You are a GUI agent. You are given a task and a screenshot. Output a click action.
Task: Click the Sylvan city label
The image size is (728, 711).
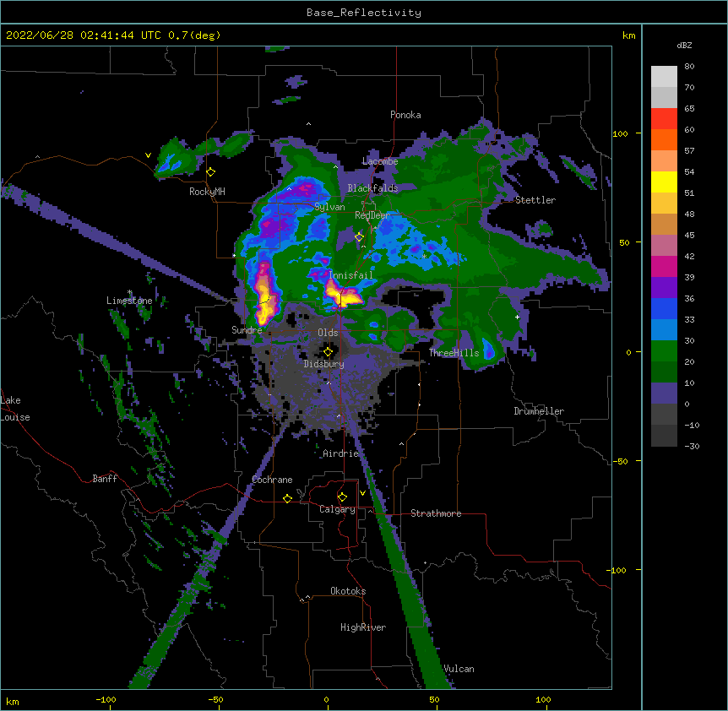pos(329,207)
